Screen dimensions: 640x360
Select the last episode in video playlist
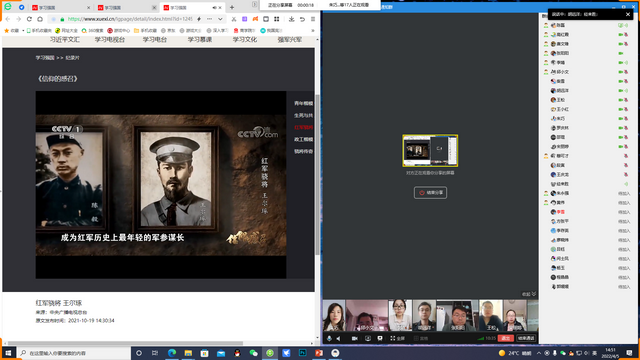coord(303,151)
